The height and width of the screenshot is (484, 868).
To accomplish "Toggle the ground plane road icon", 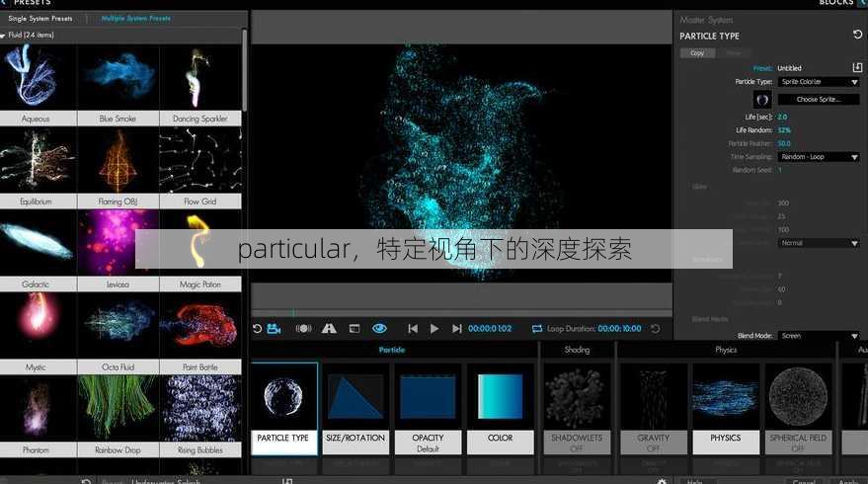I will (x=329, y=328).
